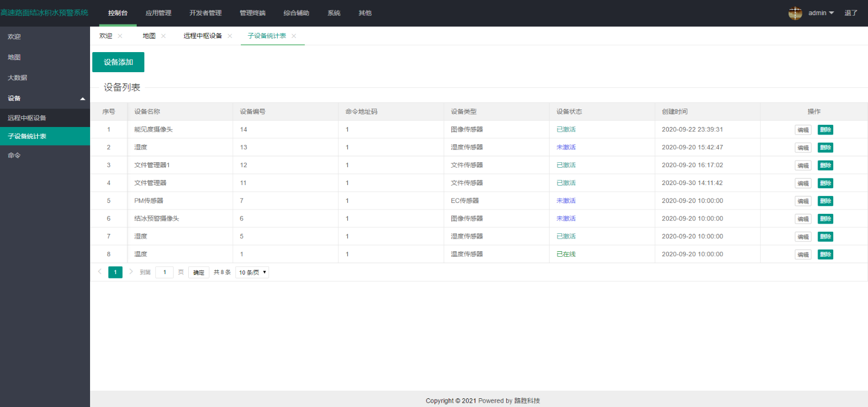Open the admin account dropdown
Screen dimensions: 868x407
coord(821,13)
